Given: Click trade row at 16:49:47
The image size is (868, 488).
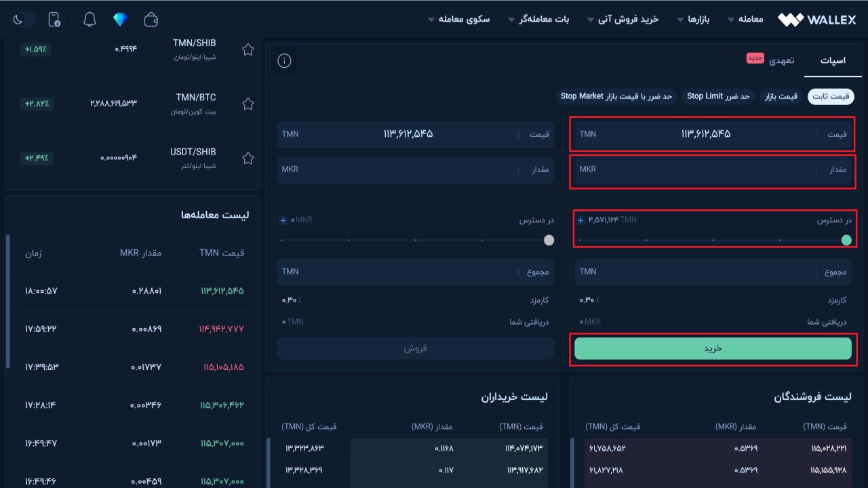Looking at the screenshot, I should coord(134,443).
